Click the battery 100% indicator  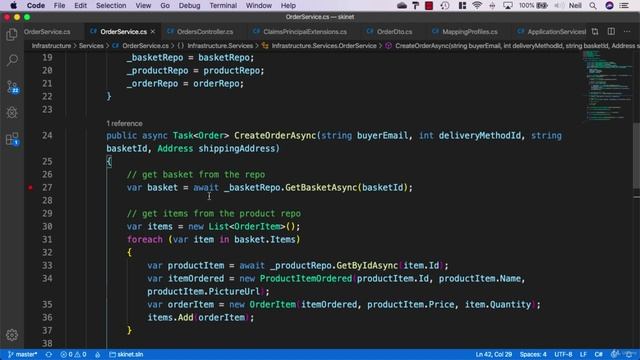pos(533,5)
